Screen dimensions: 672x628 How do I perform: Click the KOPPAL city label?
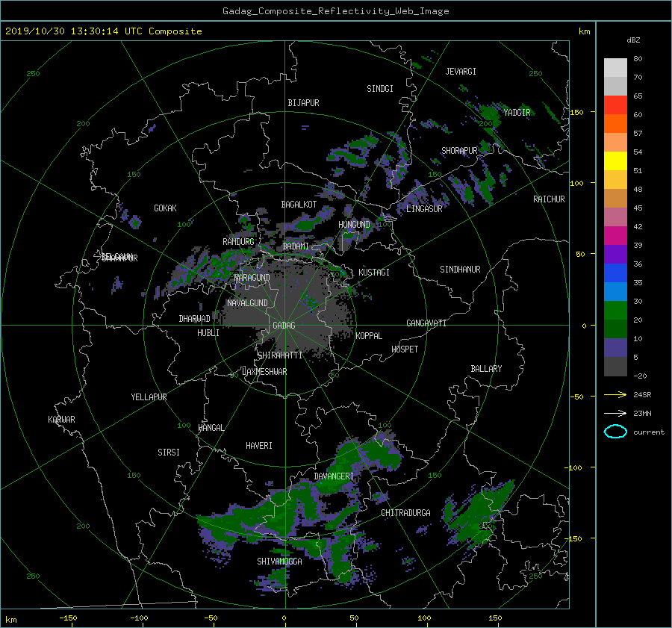click(x=369, y=336)
